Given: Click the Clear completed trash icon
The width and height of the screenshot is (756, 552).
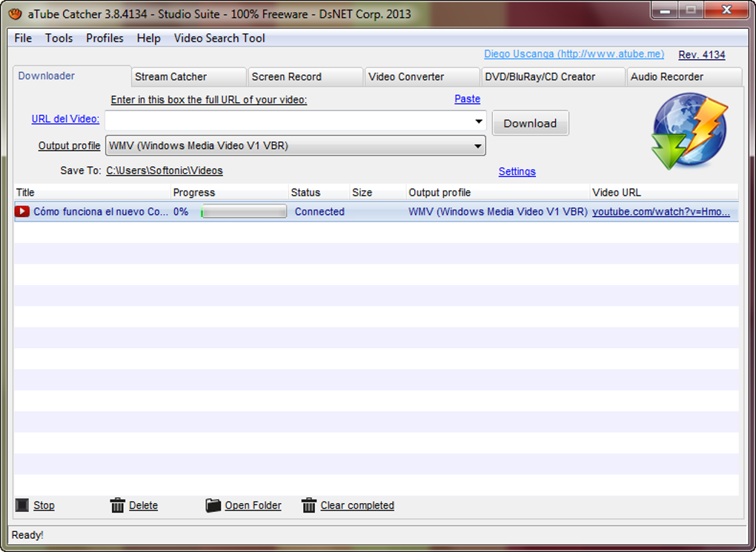Looking at the screenshot, I should pyautogui.click(x=308, y=505).
